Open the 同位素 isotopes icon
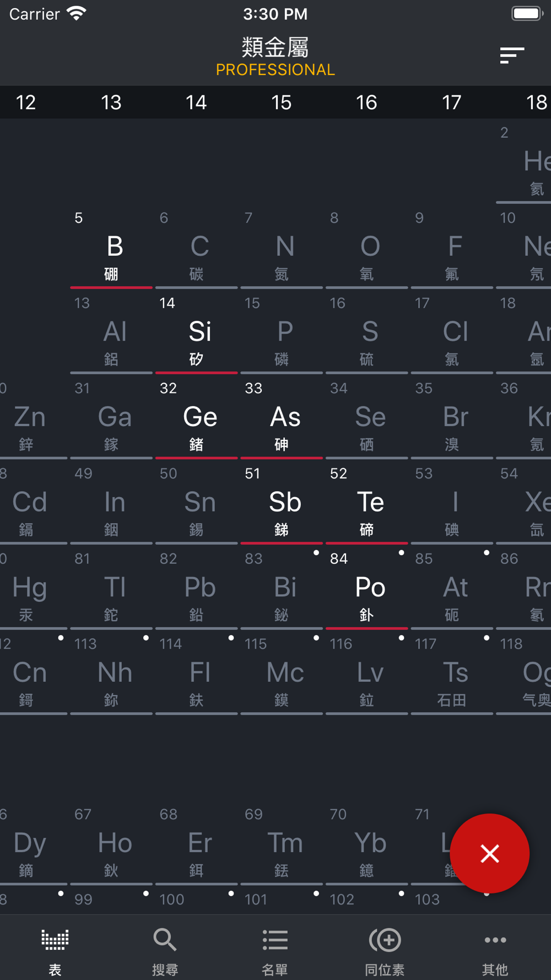This screenshot has height=980, width=551. click(385, 940)
